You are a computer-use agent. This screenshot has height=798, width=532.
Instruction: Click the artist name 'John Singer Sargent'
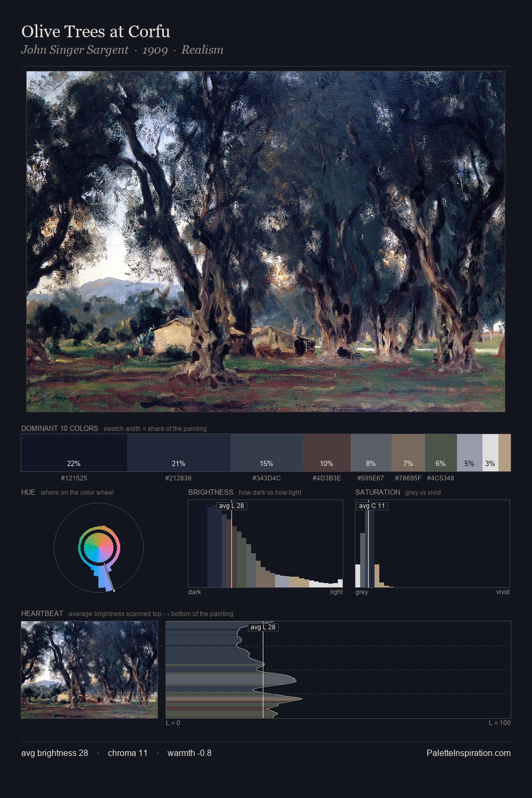coord(74,50)
